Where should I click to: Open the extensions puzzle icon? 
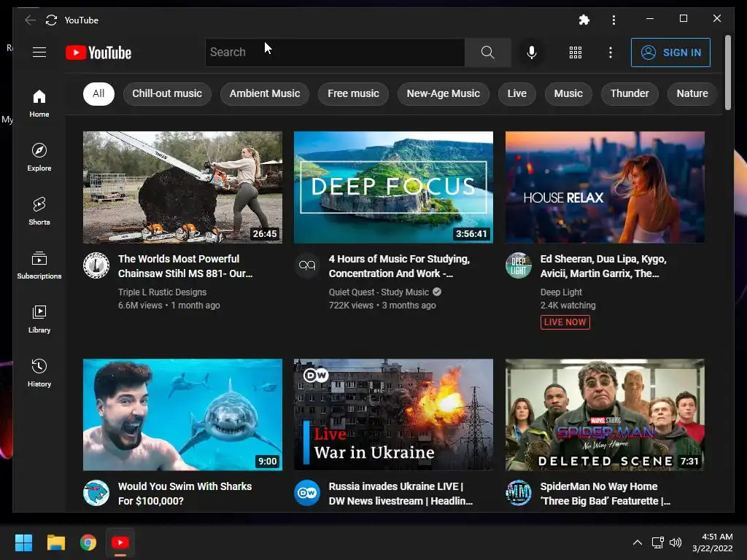[584, 20]
